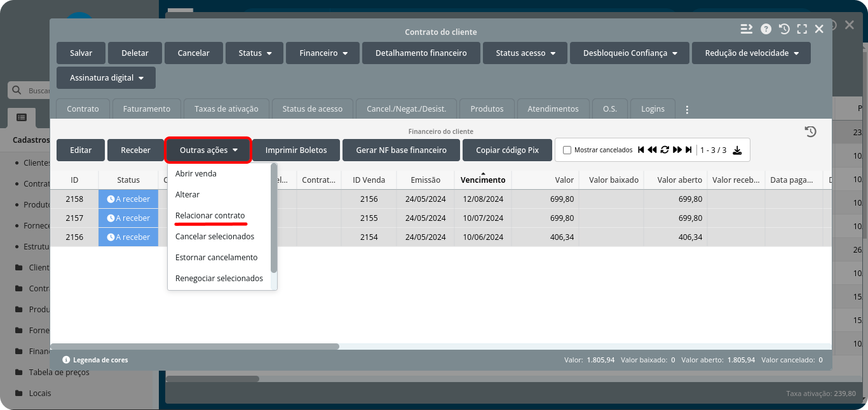Collapse the Outras ações dropdown

[x=208, y=150]
